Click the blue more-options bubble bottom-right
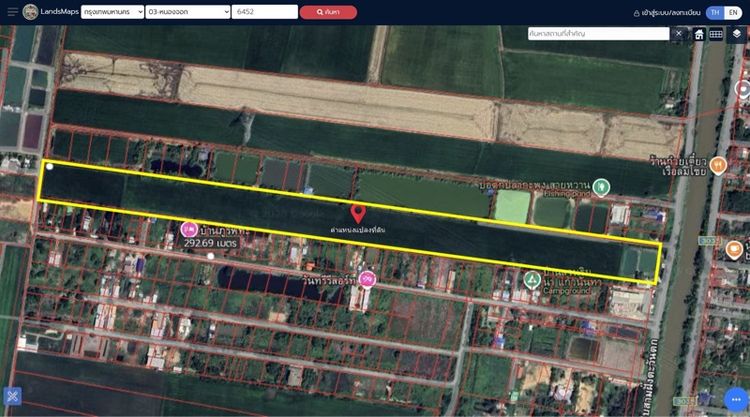Image resolution: width=750 pixels, height=417 pixels. [735, 396]
